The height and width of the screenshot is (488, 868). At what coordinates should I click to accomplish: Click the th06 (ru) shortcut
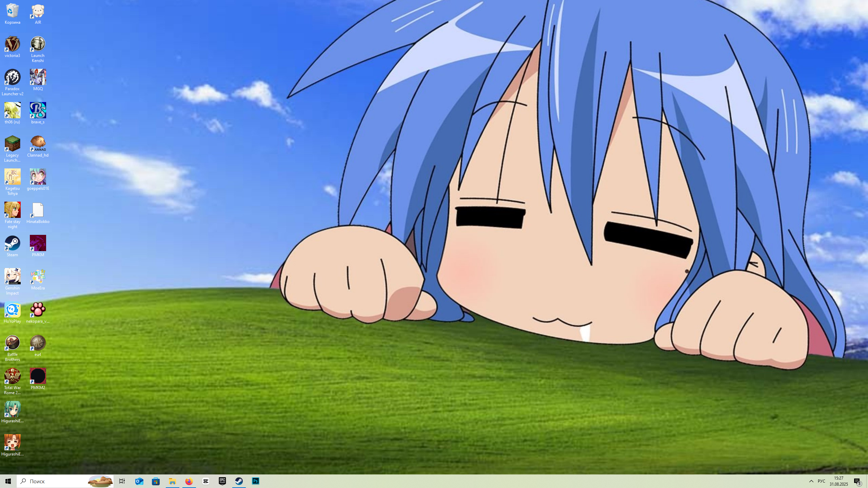13,114
